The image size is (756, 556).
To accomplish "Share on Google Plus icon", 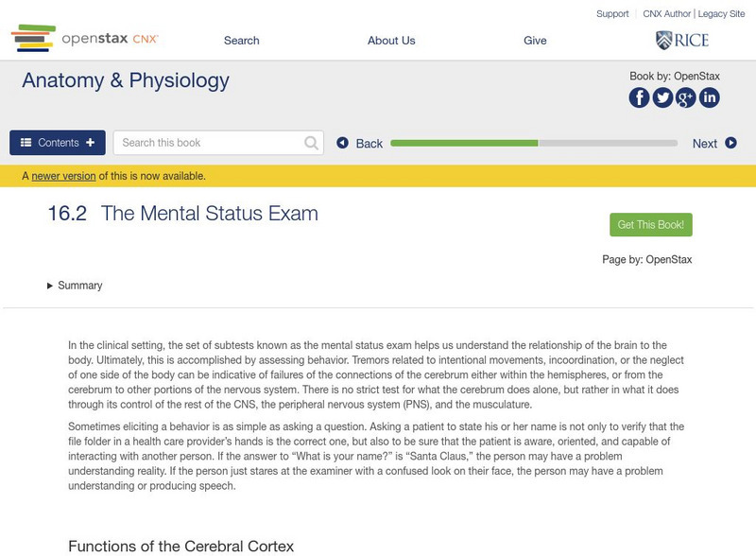I will tap(686, 97).
